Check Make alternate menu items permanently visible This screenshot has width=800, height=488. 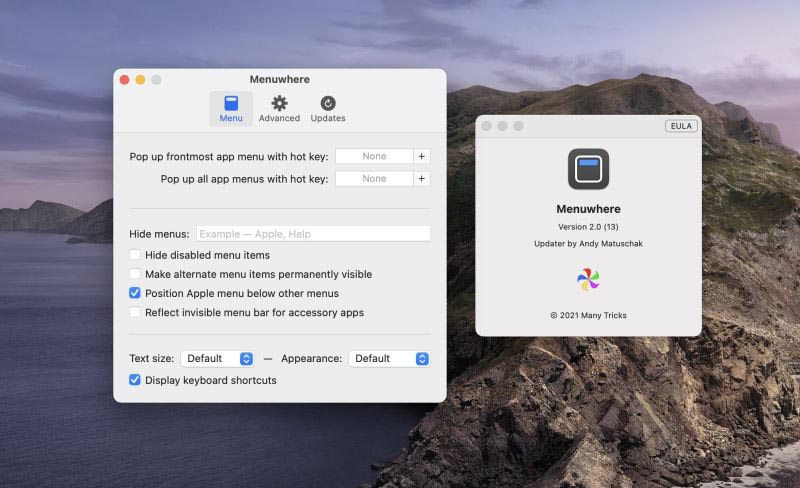coord(135,274)
